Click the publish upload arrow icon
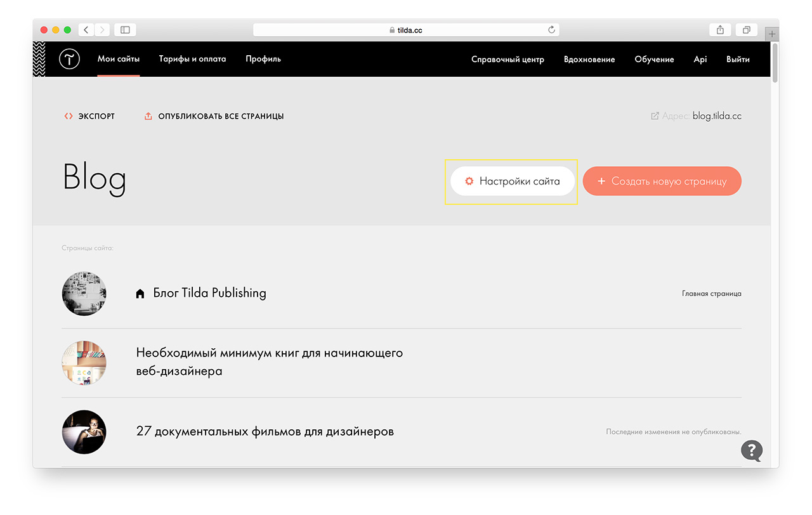The height and width of the screenshot is (515, 812). [x=148, y=117]
